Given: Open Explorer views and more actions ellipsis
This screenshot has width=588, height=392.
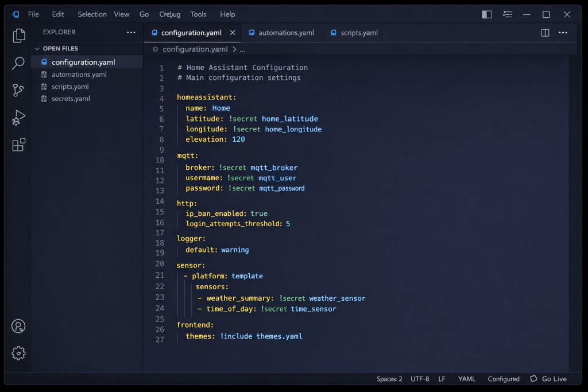Looking at the screenshot, I should click(x=131, y=32).
